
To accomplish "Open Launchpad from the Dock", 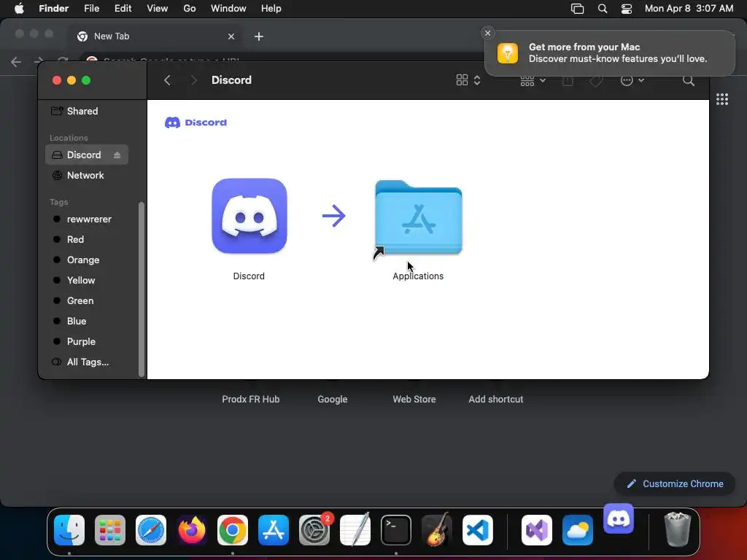I will pyautogui.click(x=110, y=530).
